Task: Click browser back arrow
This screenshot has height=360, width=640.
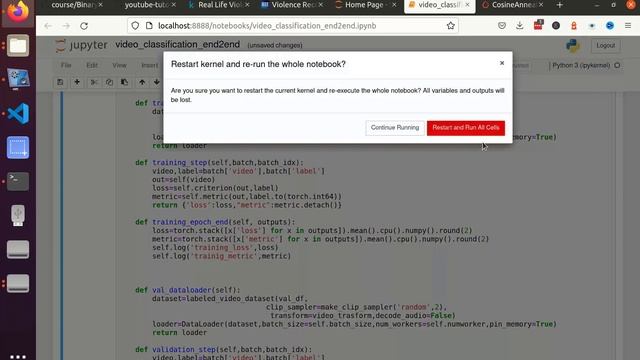Action: point(48,26)
